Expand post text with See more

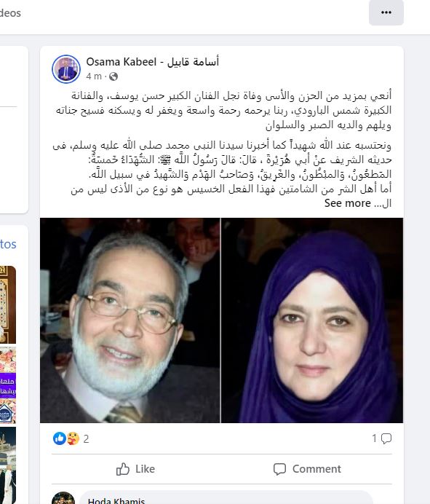(348, 203)
